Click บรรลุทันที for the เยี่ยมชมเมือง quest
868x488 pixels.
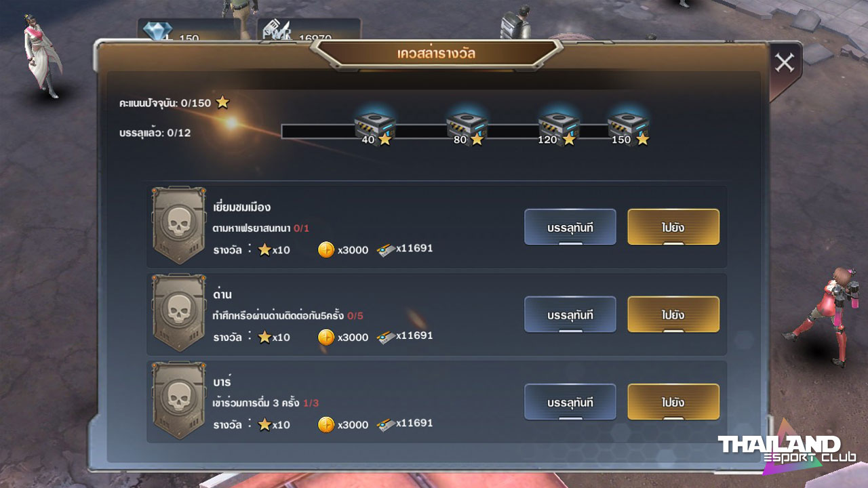pyautogui.click(x=570, y=227)
